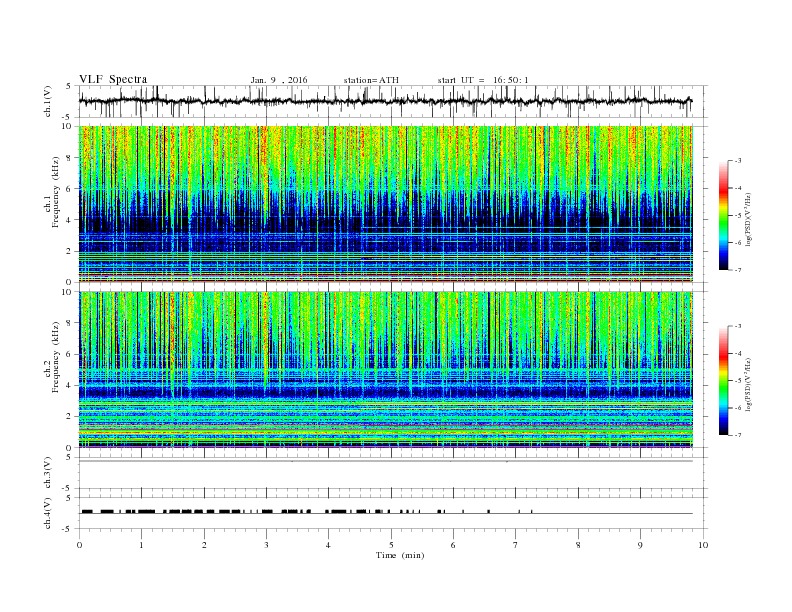Viewport: 792px width, 612px height.
Task: Click the ch.3 voltage trace panel
Action: (393, 473)
